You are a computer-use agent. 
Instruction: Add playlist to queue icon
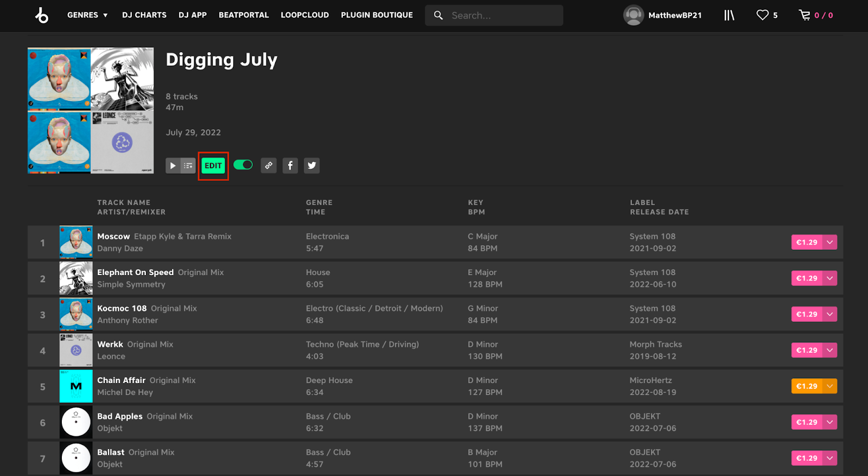pos(188,166)
